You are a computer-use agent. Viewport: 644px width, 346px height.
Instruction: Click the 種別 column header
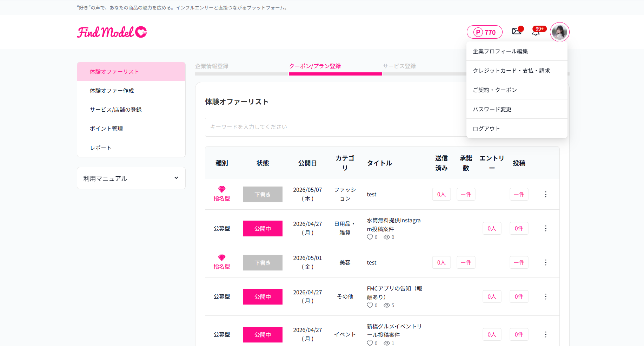(x=222, y=163)
